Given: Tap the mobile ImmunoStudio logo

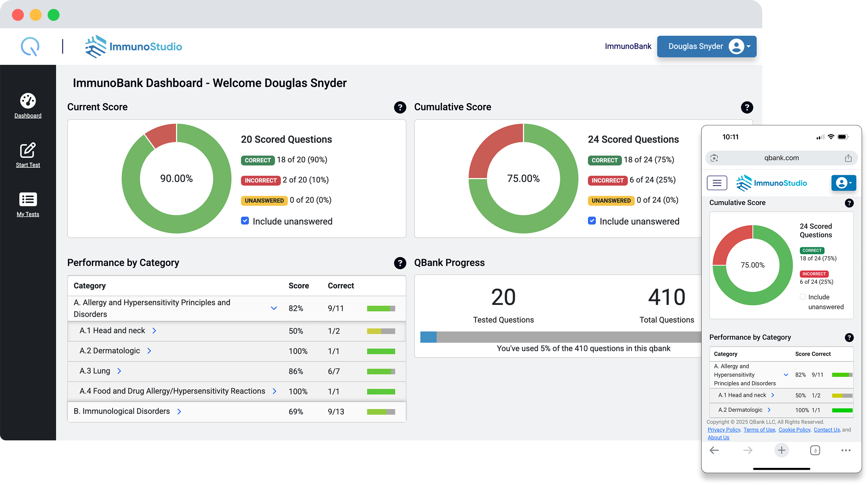Looking at the screenshot, I should tap(771, 183).
